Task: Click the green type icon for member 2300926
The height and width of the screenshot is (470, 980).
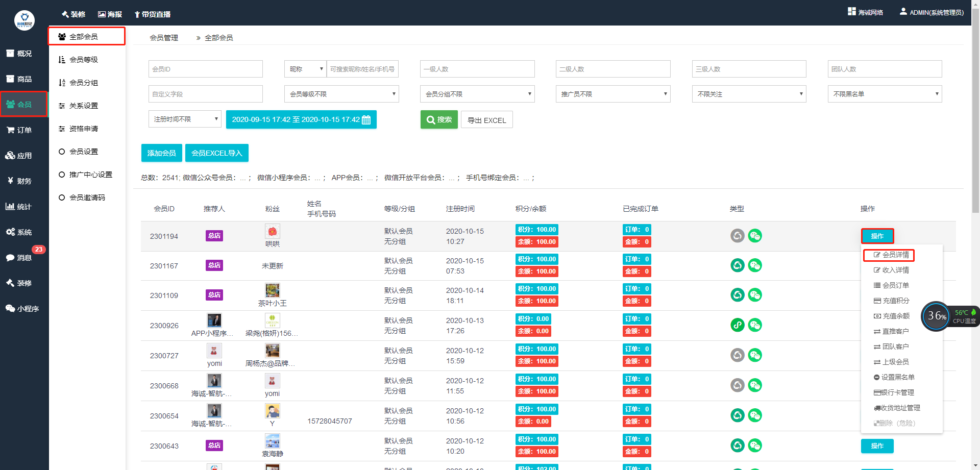Action: [x=738, y=325]
